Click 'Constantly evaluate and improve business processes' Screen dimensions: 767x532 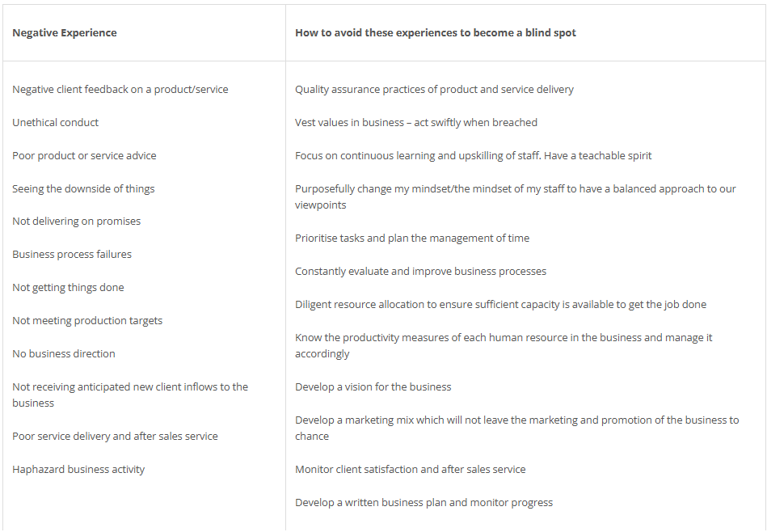pyautogui.click(x=420, y=272)
